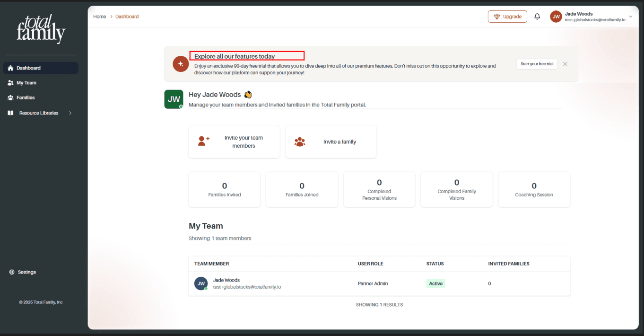This screenshot has height=336, width=644.
Task: Expand the Resource Libraries chevron
Action: pyautogui.click(x=70, y=113)
